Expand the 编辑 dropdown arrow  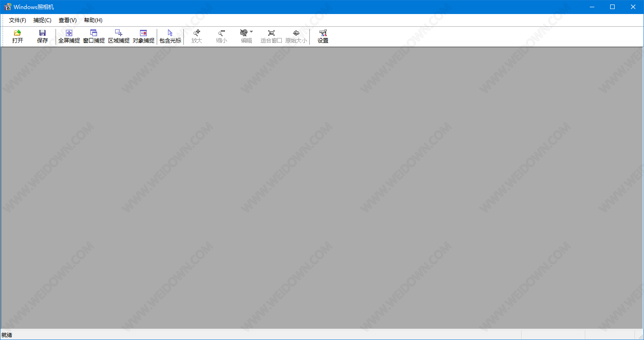pyautogui.click(x=252, y=32)
